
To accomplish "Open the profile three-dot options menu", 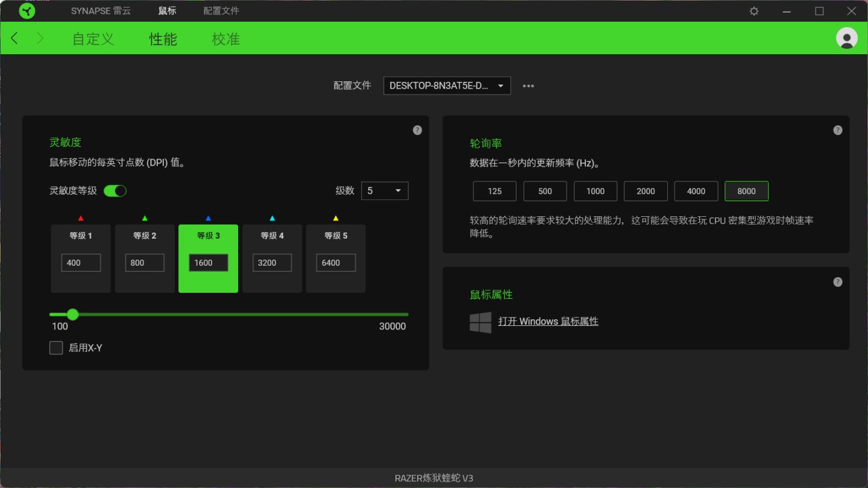I will [529, 86].
